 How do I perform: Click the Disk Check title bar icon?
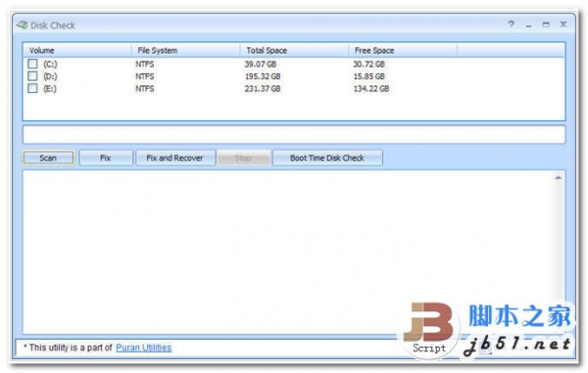tap(23, 25)
